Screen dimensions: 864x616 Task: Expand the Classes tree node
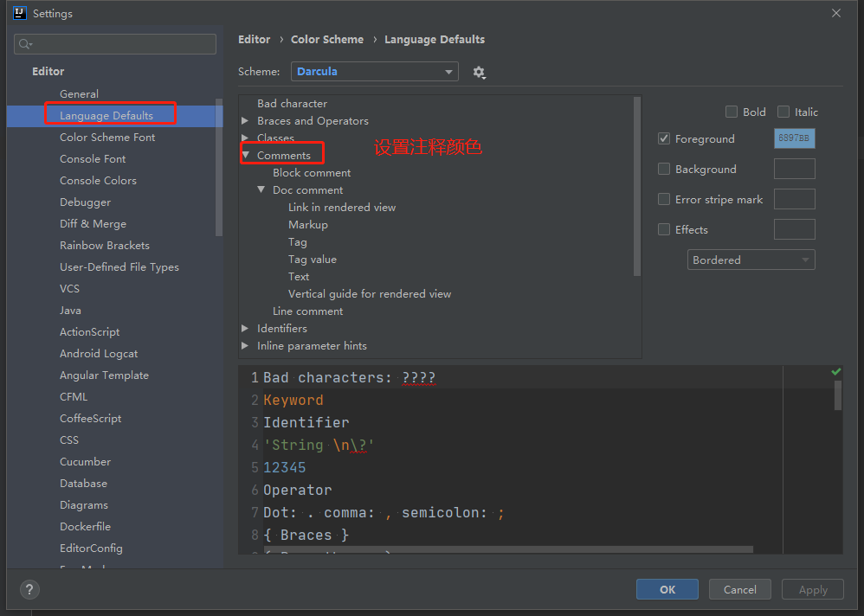245,138
